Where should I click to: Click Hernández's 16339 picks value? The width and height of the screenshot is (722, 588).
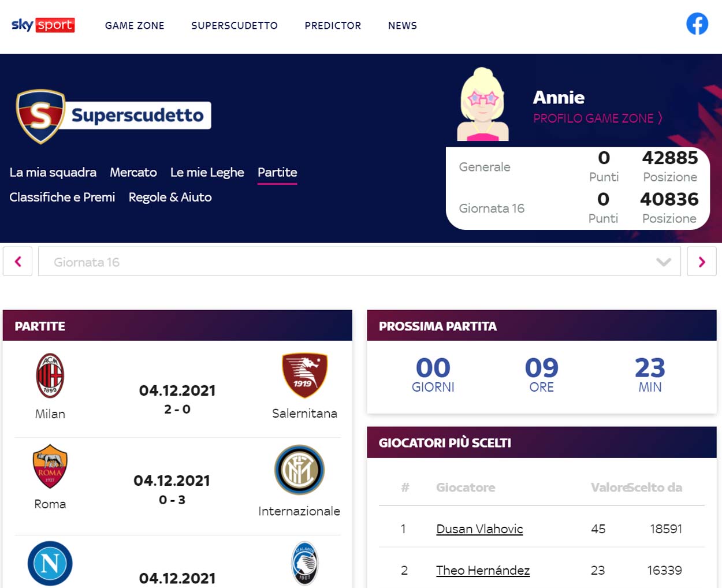pos(665,570)
